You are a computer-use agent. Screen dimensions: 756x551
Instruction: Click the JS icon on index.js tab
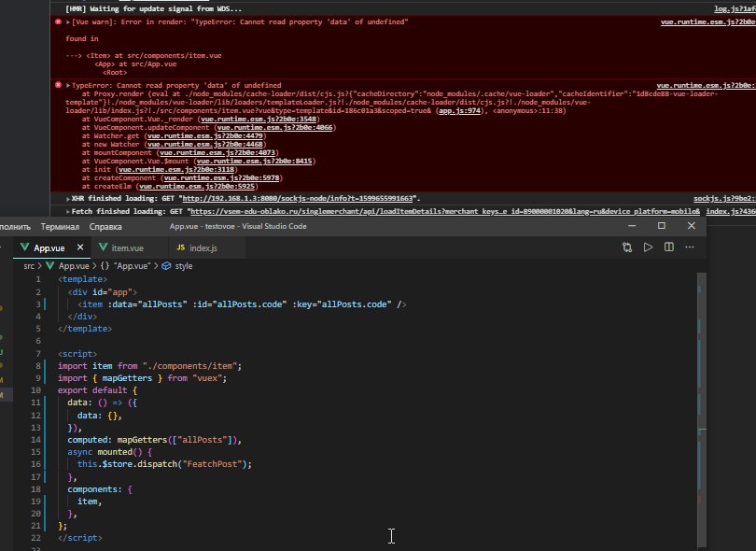click(x=181, y=247)
